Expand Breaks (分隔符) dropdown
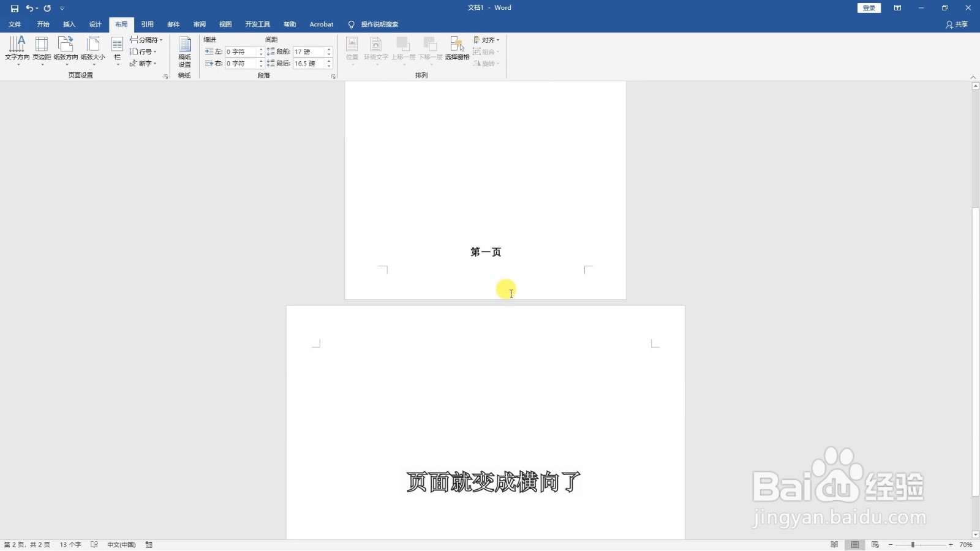The height and width of the screenshot is (551, 980). [146, 40]
